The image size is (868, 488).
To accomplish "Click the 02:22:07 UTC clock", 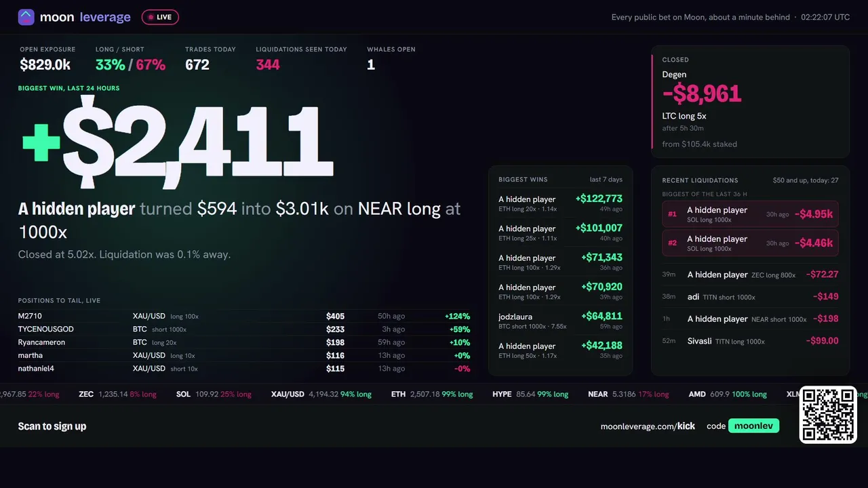I will (x=825, y=17).
